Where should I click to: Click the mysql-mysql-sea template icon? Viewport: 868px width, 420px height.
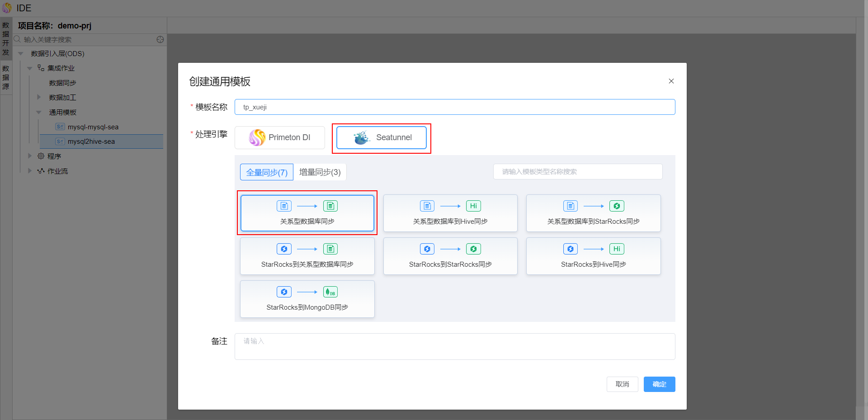[x=60, y=127]
